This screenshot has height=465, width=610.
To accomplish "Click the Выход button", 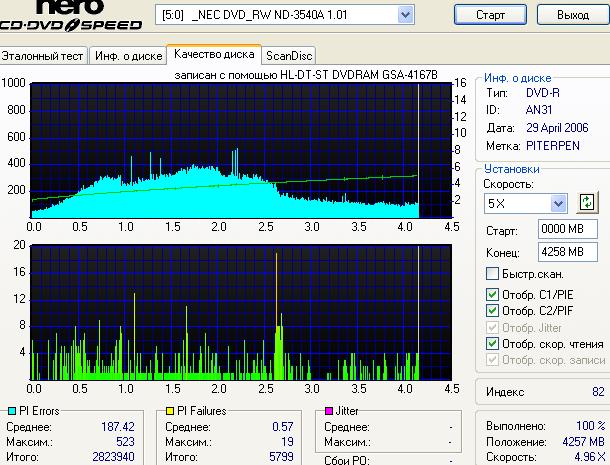I will tap(572, 16).
